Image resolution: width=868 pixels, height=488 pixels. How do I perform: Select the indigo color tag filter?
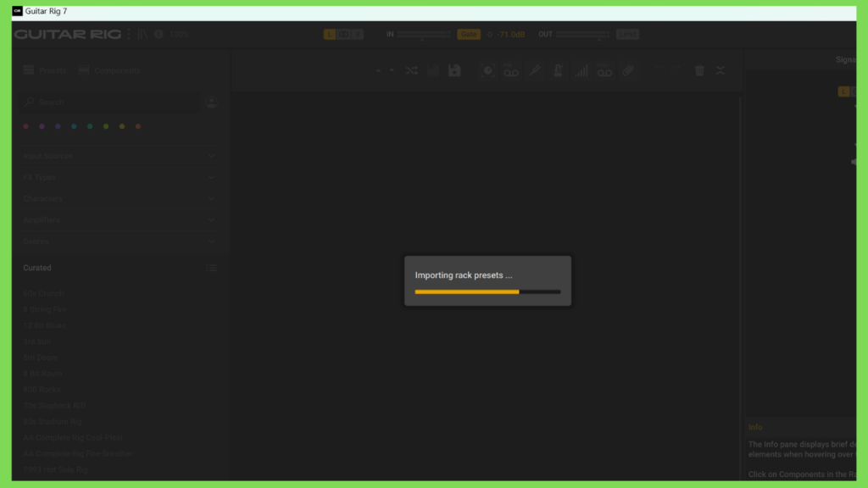58,127
